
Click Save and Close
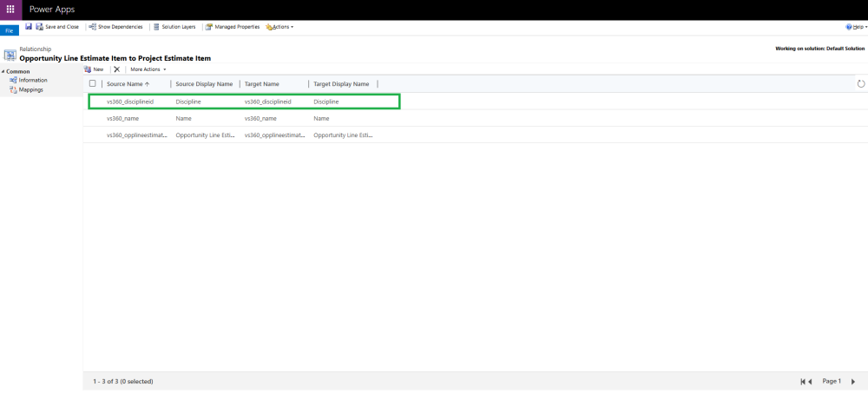tap(57, 27)
